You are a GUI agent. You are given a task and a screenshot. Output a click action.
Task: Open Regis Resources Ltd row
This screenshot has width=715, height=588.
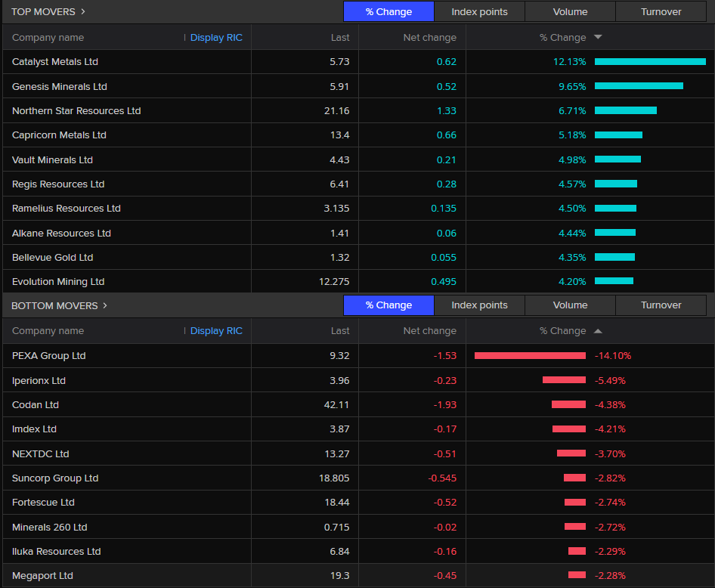358,184
